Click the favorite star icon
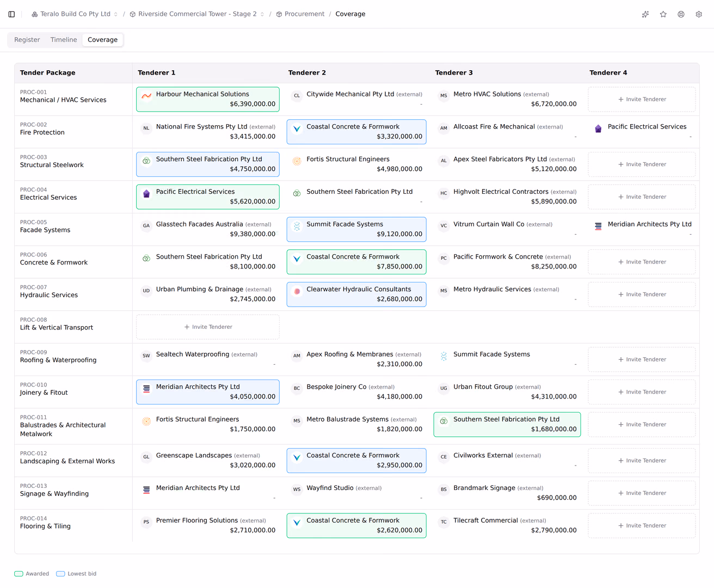Image resolution: width=714 pixels, height=588 pixels. pyautogui.click(x=663, y=14)
